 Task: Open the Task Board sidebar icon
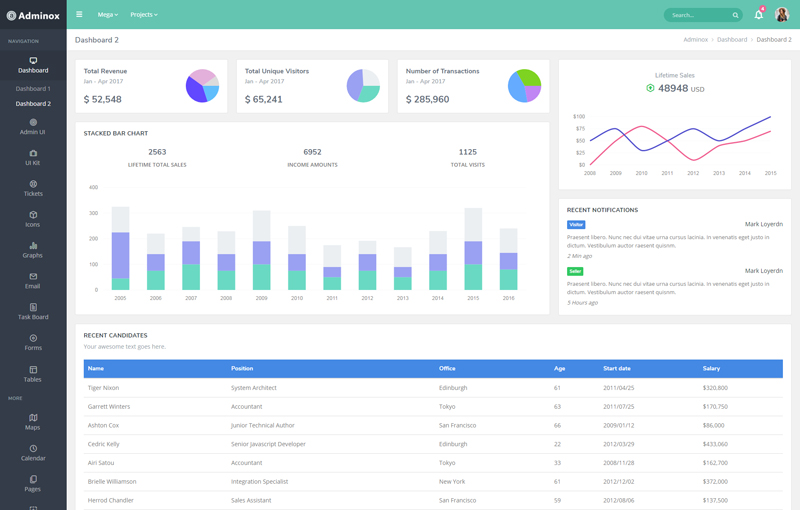pos(33,307)
